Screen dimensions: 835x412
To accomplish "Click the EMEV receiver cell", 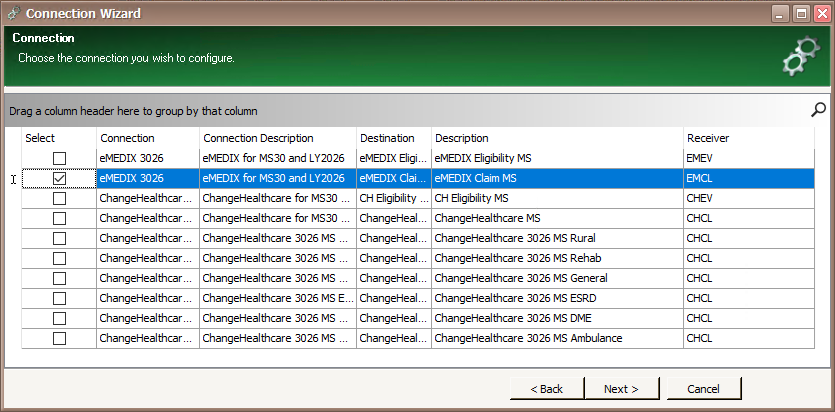I will 749,158.
